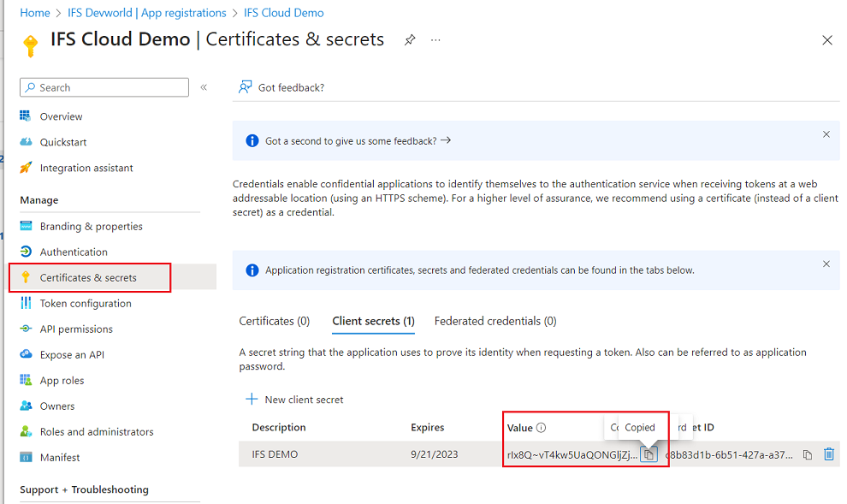Click the Value info icon
847x504 pixels.
pyautogui.click(x=542, y=428)
